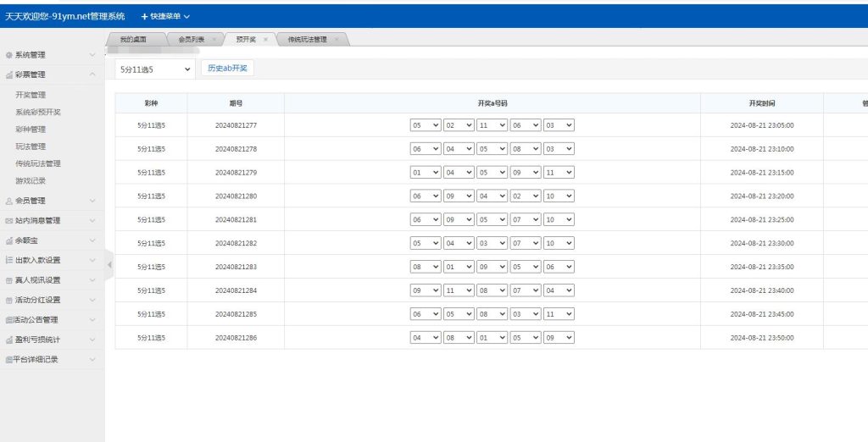
Task: Open the '03' number select in row 20240821285
Action: click(525, 313)
